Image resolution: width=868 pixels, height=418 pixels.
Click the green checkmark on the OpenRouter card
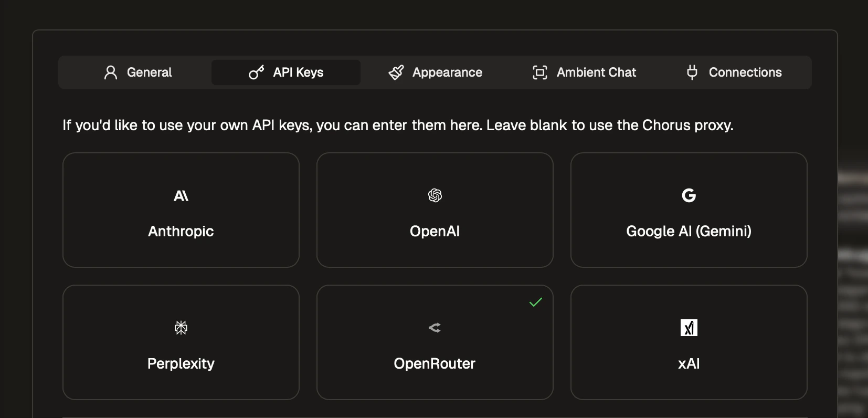[x=536, y=302]
